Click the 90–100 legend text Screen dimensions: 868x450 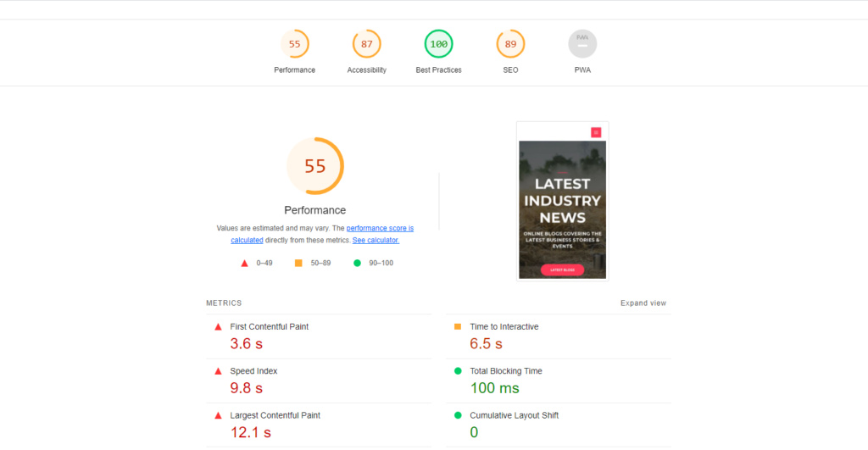(381, 263)
